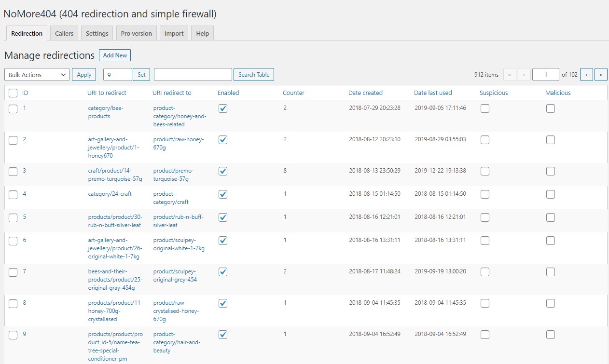Click the items-per-page number field
Image resolution: width=609 pixels, height=364 pixels.
[117, 75]
